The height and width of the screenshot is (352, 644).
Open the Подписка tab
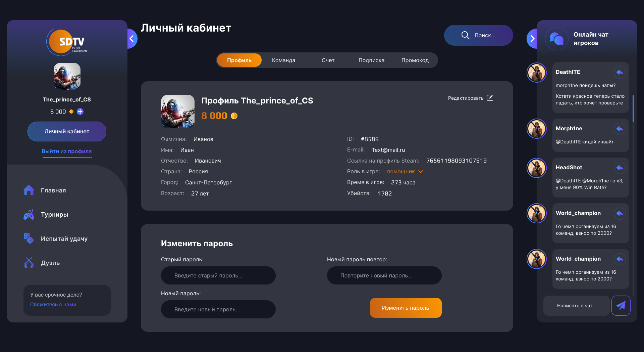(371, 60)
